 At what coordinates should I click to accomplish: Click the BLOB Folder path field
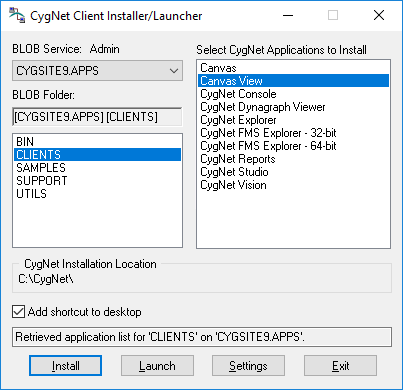click(97, 117)
